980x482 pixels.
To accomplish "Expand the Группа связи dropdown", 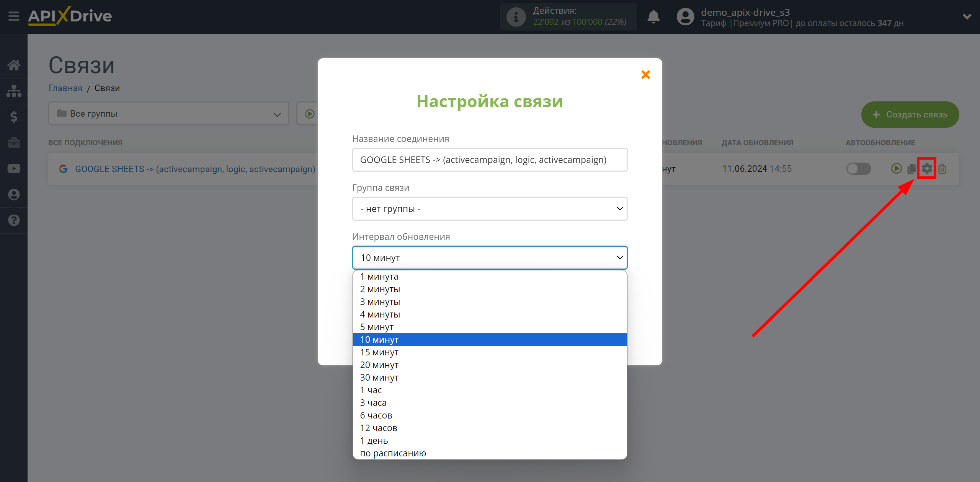I will [x=489, y=208].
